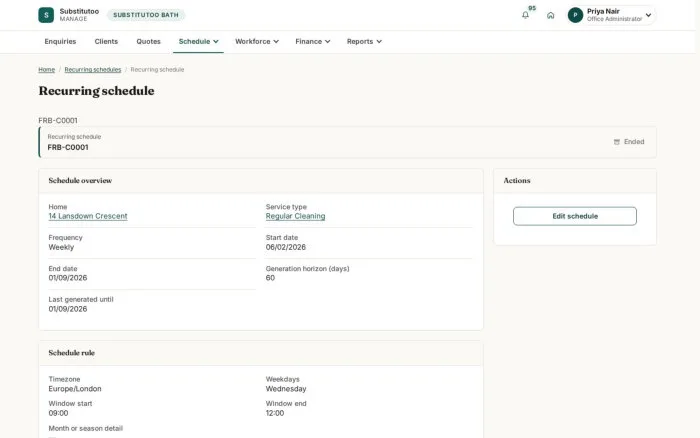Go to the Enquiries tab
The height and width of the screenshot is (438, 700).
[x=60, y=42]
